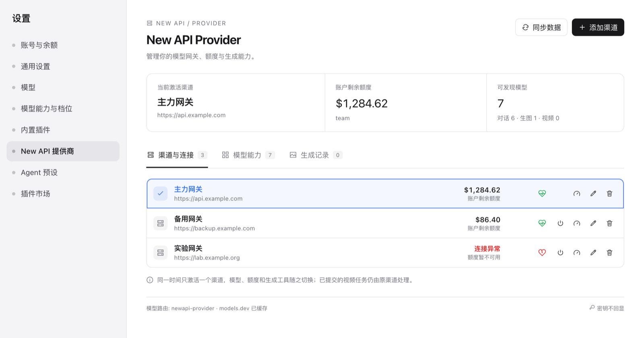The width and height of the screenshot is (644, 338).
Task: Select New API 提供商 in the sidebar
Action: point(63,151)
